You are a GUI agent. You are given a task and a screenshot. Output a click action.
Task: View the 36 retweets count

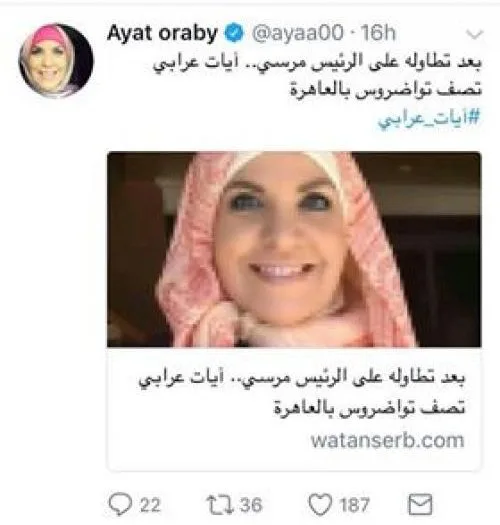coord(251,505)
